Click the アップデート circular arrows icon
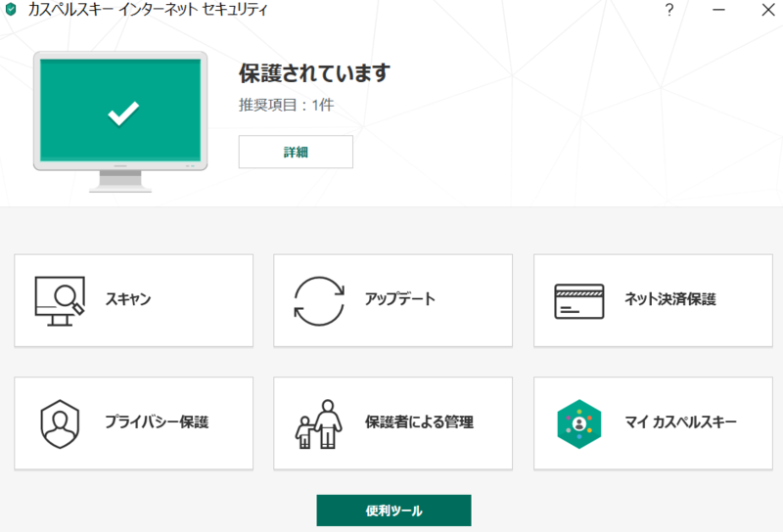Viewport: 783px width, 532px height. pos(319,301)
